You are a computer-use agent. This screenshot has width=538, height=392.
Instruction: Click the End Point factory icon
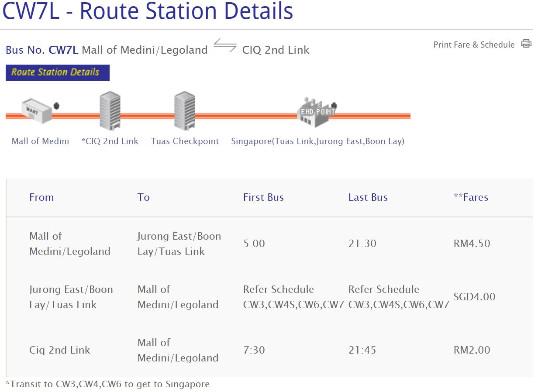317,113
